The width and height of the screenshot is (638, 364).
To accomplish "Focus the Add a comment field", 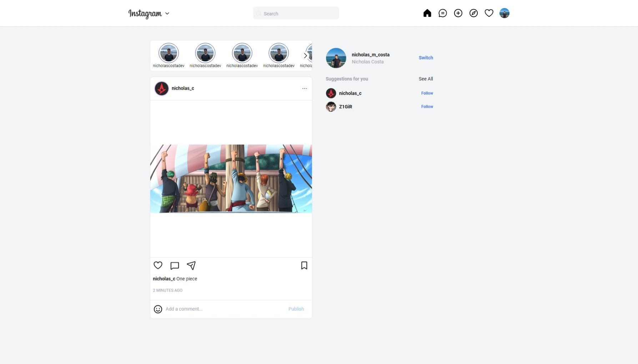I will tap(225, 309).
